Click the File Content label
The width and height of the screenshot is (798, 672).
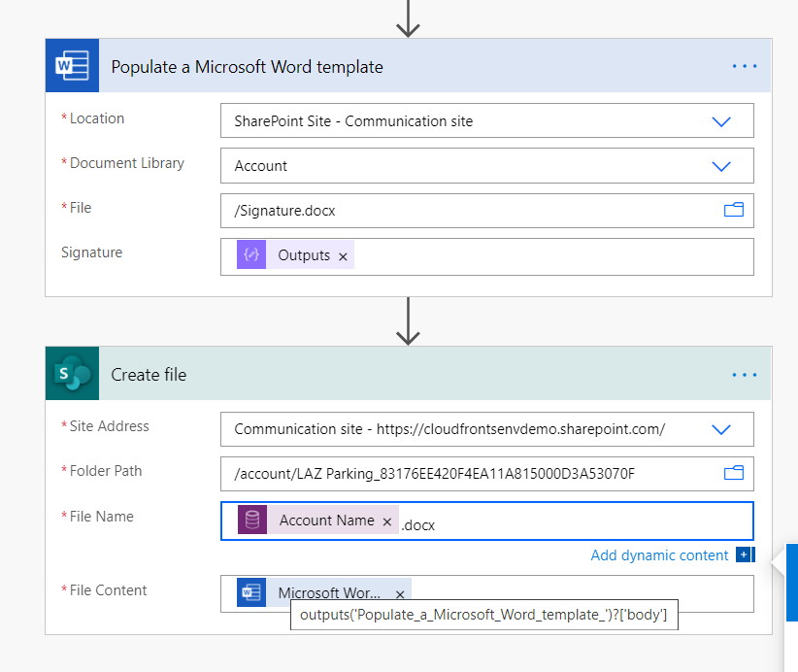108,590
